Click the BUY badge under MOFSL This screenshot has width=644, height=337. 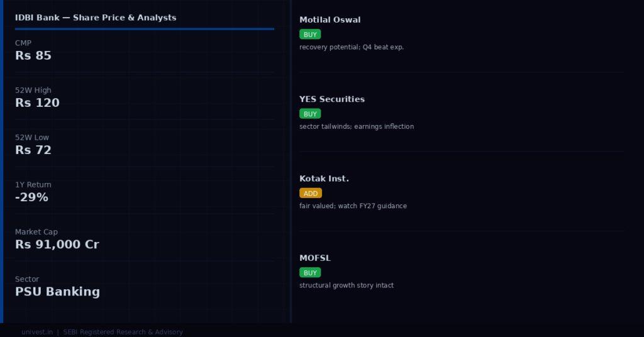coord(310,273)
